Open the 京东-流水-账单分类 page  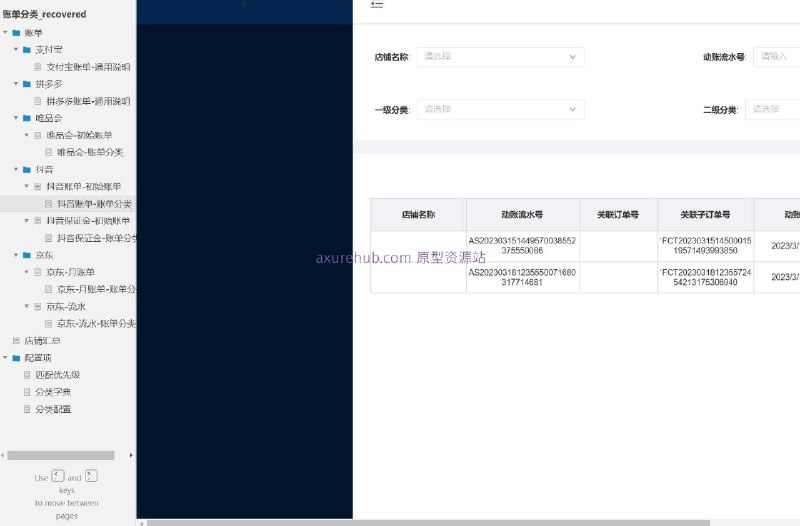click(x=96, y=323)
